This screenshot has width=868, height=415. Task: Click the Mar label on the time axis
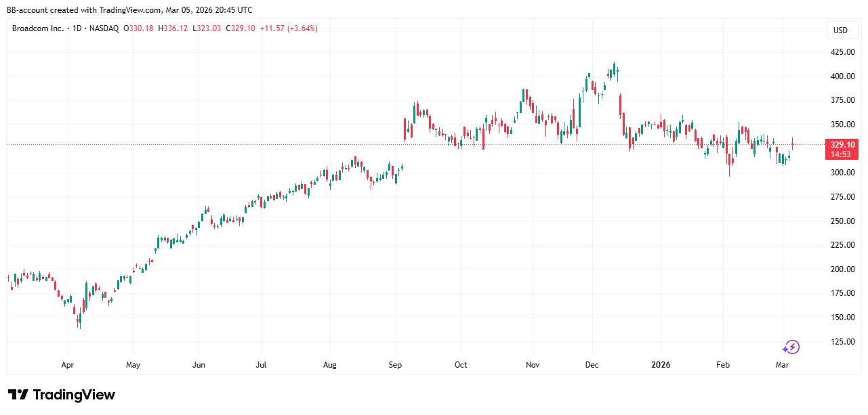783,365
